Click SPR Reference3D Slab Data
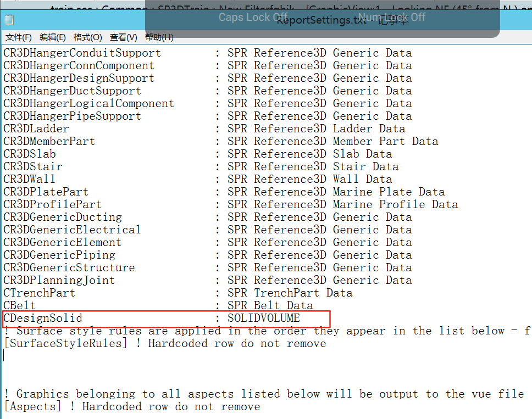Screen dimensions: 532x419 [x=310, y=154]
